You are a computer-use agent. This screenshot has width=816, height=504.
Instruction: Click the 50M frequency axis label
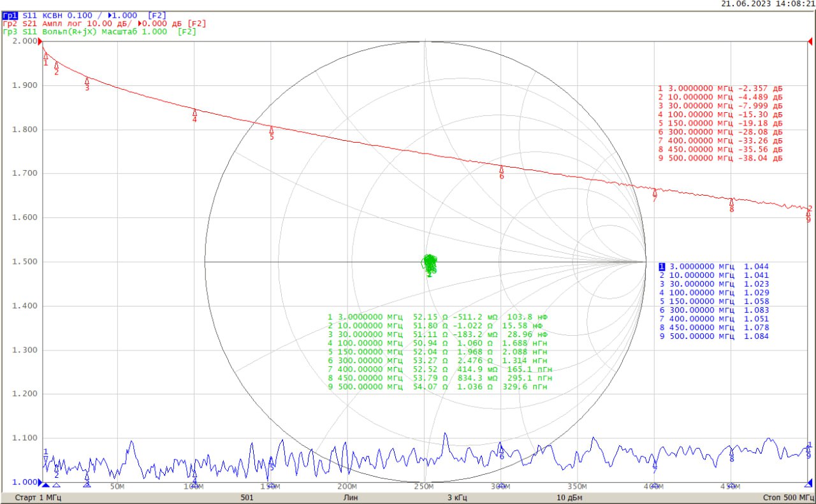pos(117,487)
